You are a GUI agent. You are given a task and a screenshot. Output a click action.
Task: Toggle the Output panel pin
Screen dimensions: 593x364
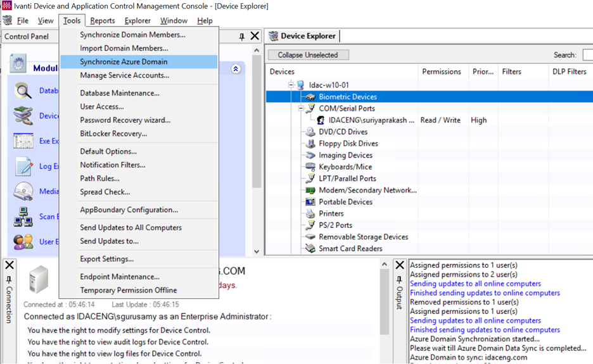(399, 280)
